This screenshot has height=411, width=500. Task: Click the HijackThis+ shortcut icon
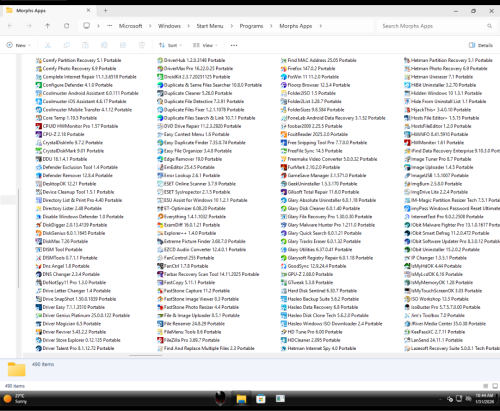tap(407, 110)
